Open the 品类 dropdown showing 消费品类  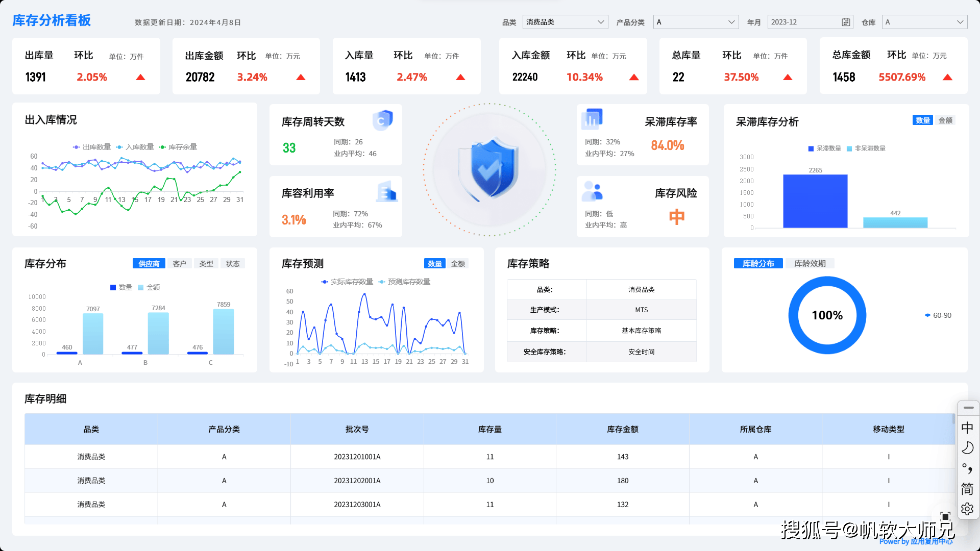coord(565,22)
